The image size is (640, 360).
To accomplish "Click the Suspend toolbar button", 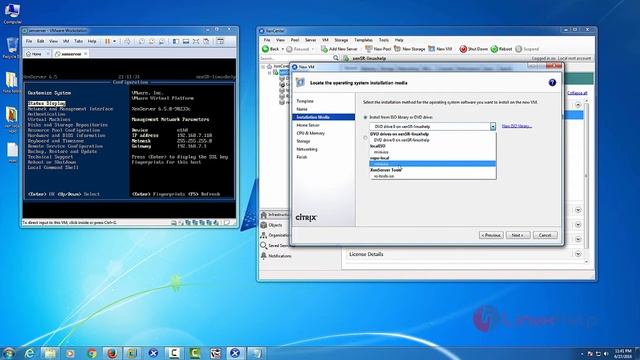I will (x=527, y=49).
